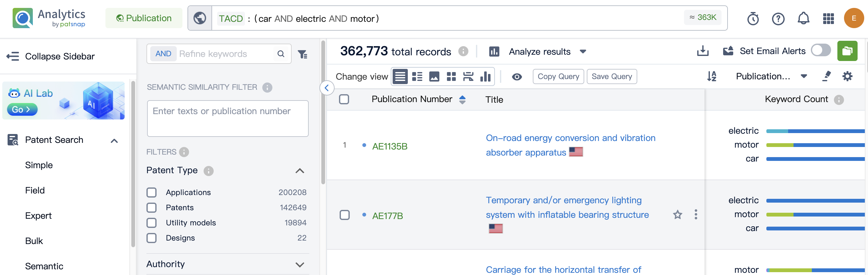The height and width of the screenshot is (275, 868).
Task: Open patent AE1135B link
Action: tap(389, 146)
